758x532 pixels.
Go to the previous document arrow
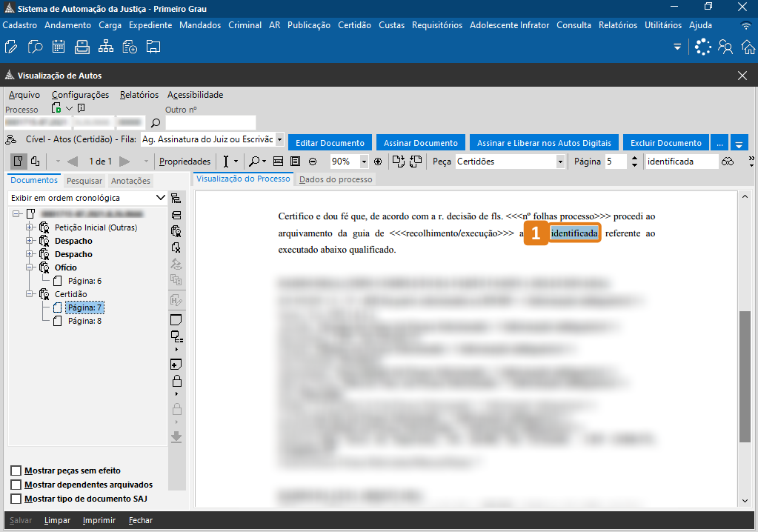73,162
